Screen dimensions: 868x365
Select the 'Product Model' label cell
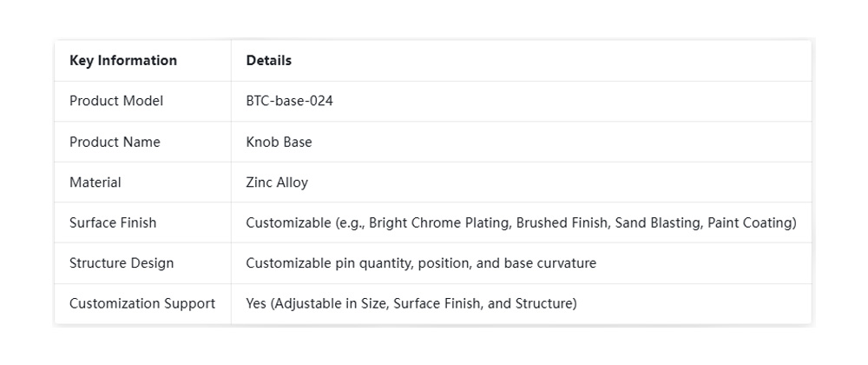tap(115, 101)
